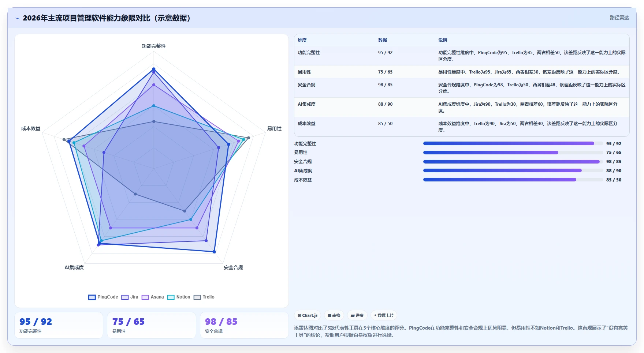
Task: Toggle the PingCode legend item
Action: [x=103, y=297]
